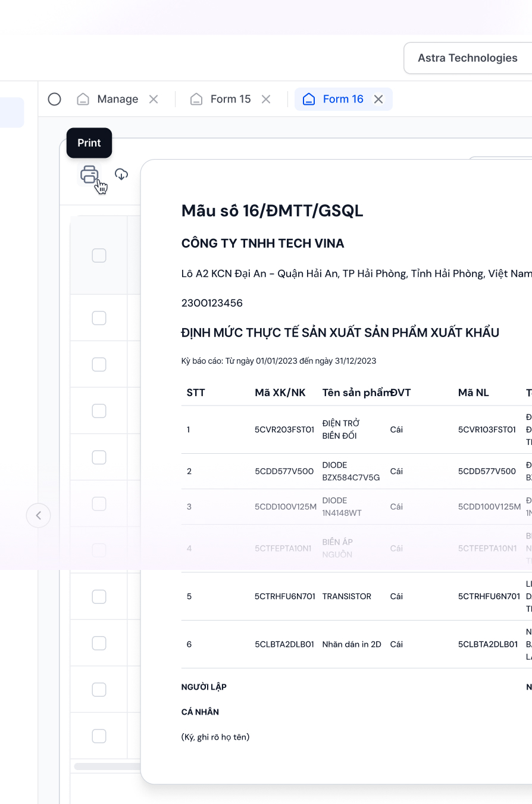The image size is (532, 804).
Task: Check the first table row checkbox
Action: coord(99,318)
